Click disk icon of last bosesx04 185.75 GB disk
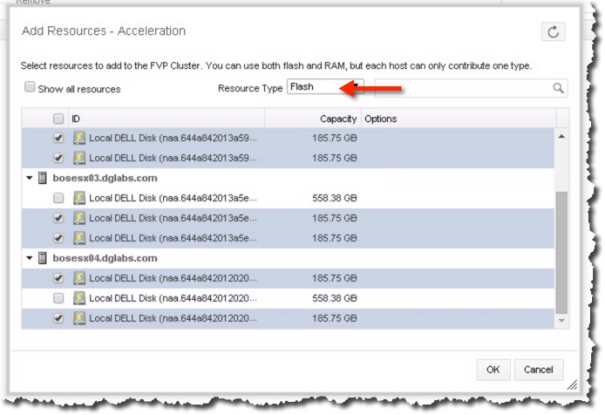 79,318
